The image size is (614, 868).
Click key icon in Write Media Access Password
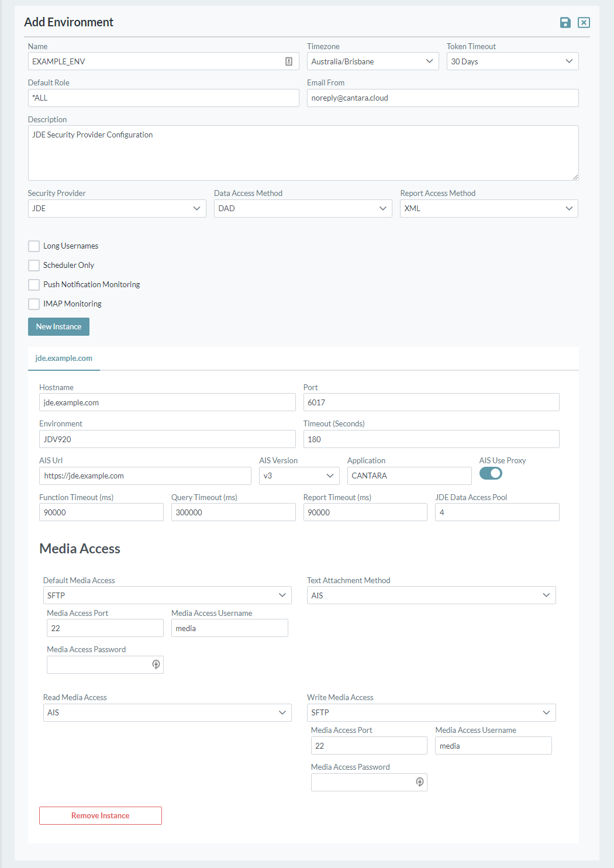tap(420, 782)
